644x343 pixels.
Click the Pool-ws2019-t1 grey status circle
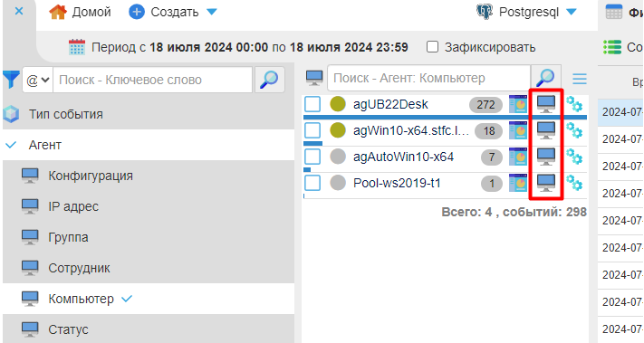point(338,183)
